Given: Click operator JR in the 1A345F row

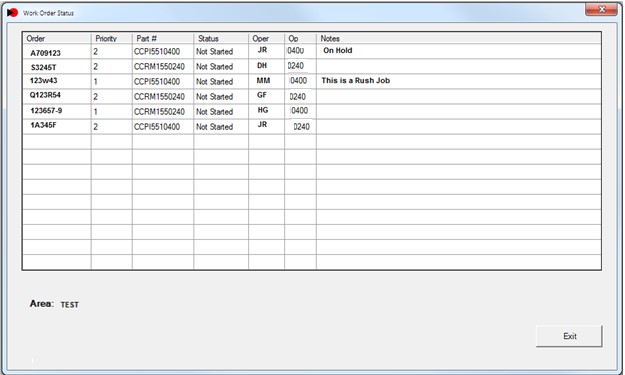Looking at the screenshot, I should (262, 125).
